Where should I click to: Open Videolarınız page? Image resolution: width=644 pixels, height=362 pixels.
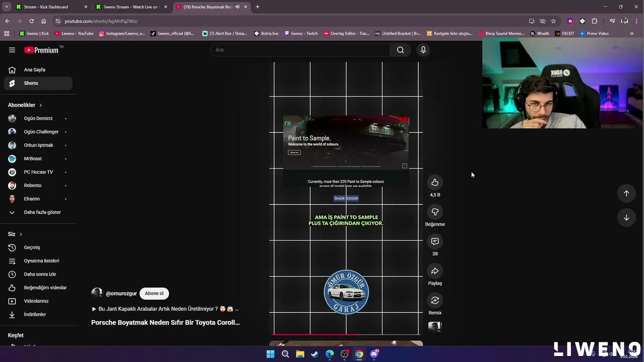pos(38,301)
